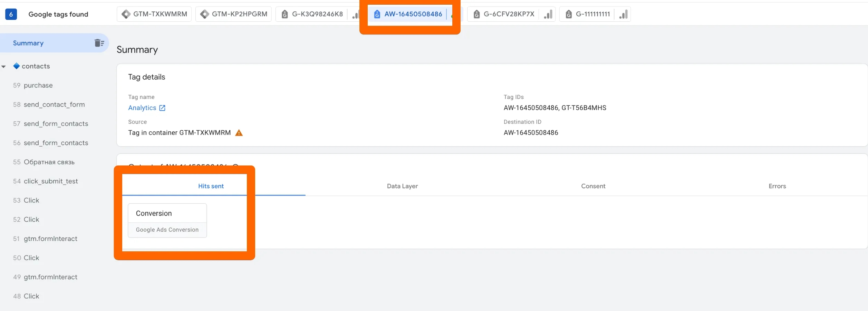Click the 'Tag in container GTM-TXKWMRM' source text
Image resolution: width=868 pixels, height=311 pixels.
click(180, 133)
